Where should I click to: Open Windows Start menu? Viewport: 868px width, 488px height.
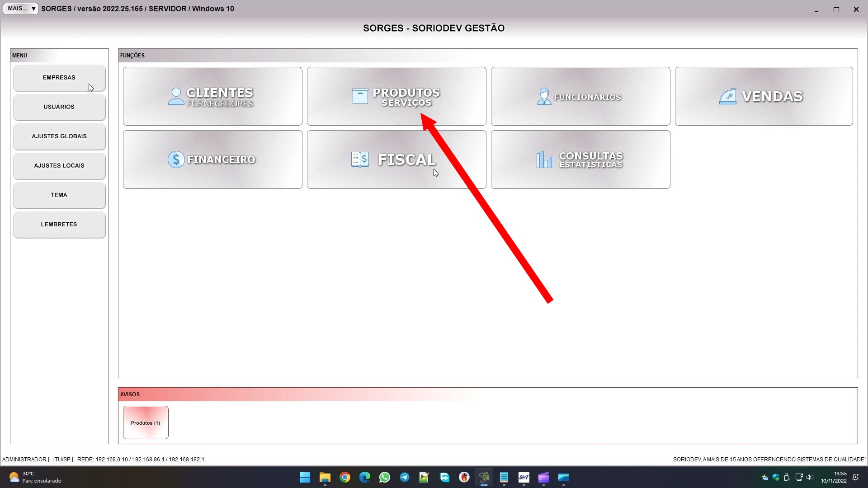[x=305, y=477]
